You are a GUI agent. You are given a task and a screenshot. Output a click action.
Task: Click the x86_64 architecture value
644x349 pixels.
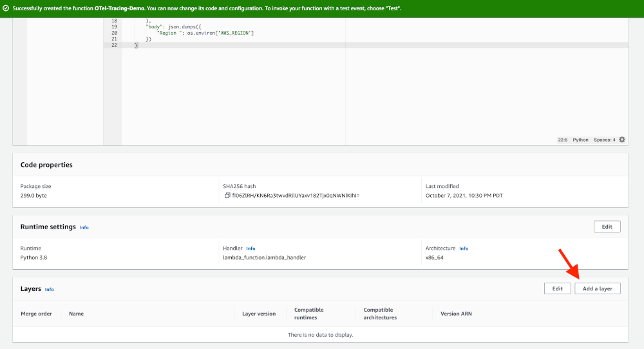(435, 258)
